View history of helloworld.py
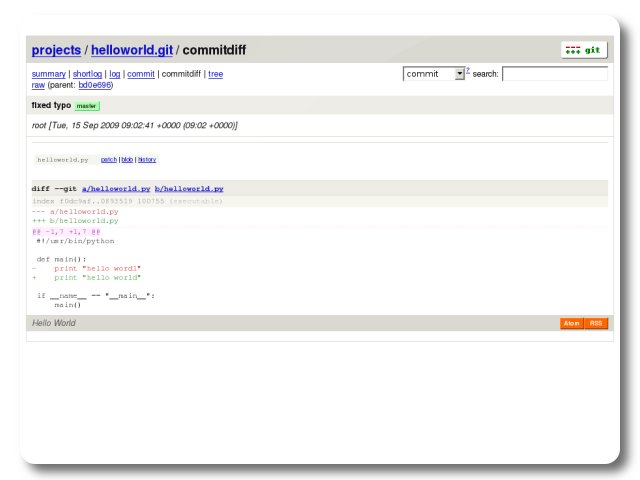 click(147, 159)
